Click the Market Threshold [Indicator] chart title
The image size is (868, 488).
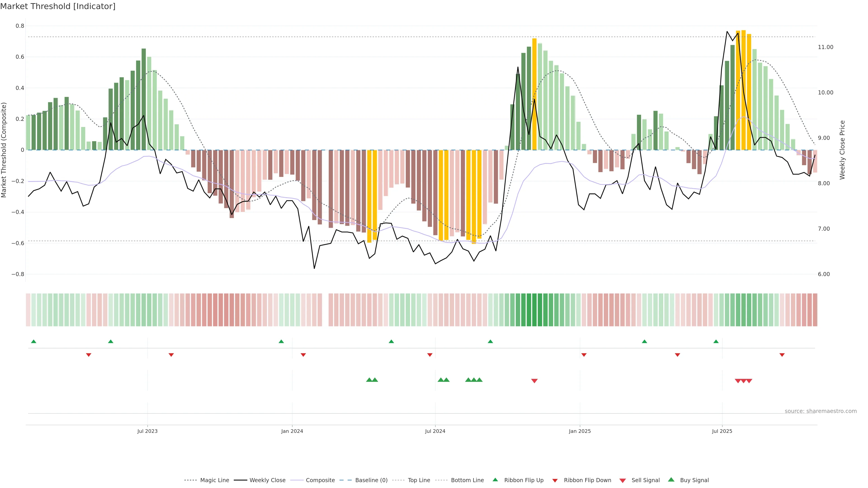click(x=58, y=6)
